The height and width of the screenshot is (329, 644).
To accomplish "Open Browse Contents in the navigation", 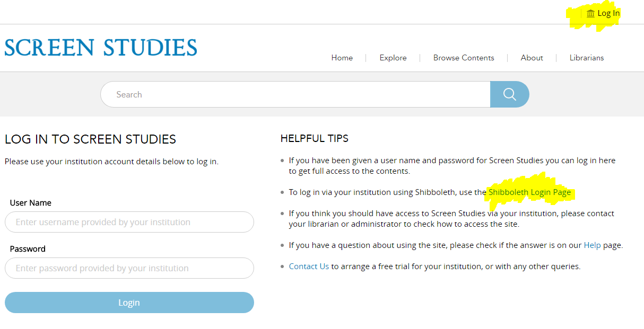I will [x=464, y=58].
